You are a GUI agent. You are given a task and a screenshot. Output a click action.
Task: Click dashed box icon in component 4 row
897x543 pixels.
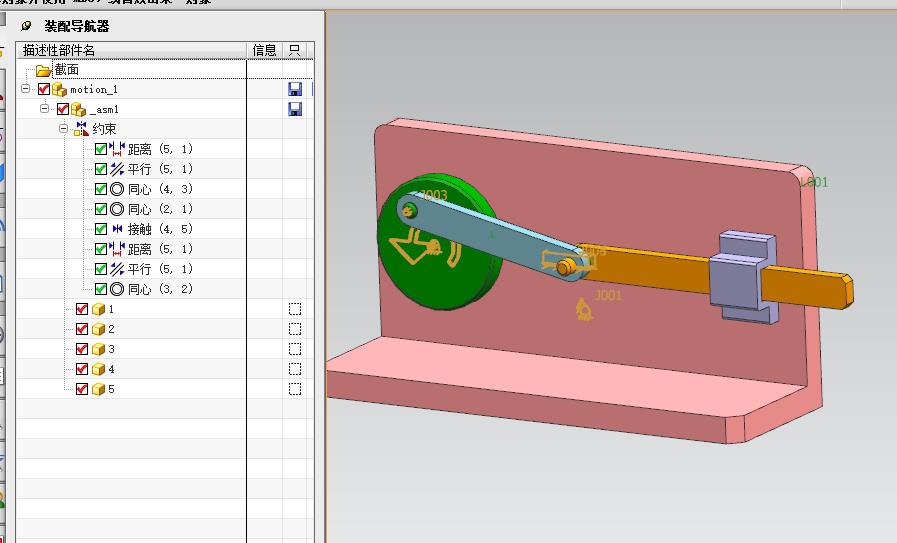click(295, 369)
